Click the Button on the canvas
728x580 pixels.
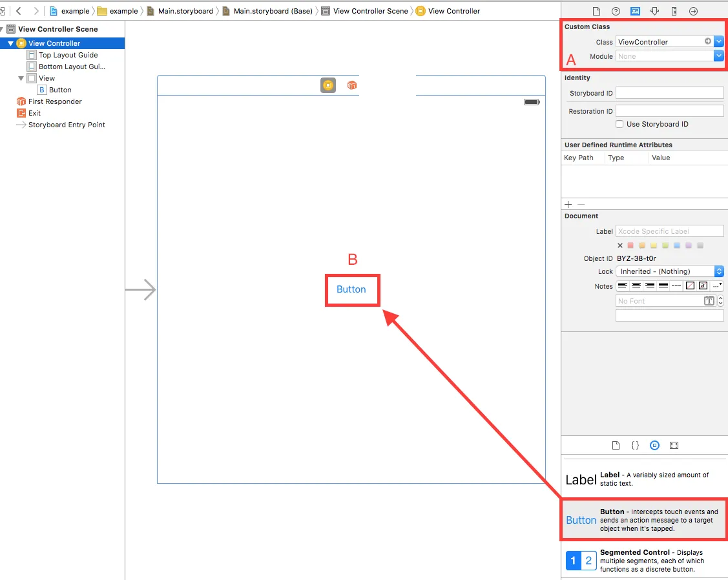coord(351,289)
